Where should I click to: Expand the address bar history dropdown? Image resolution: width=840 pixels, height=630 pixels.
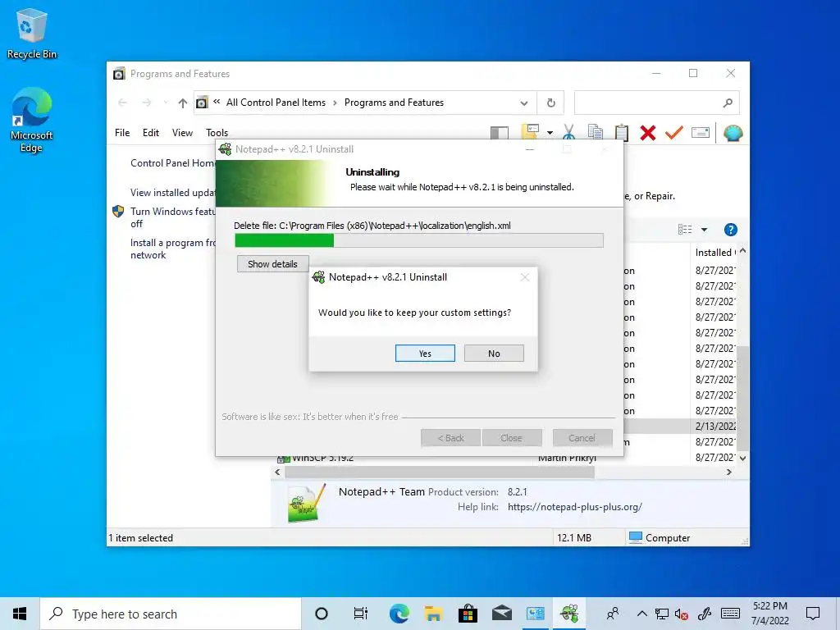(524, 103)
